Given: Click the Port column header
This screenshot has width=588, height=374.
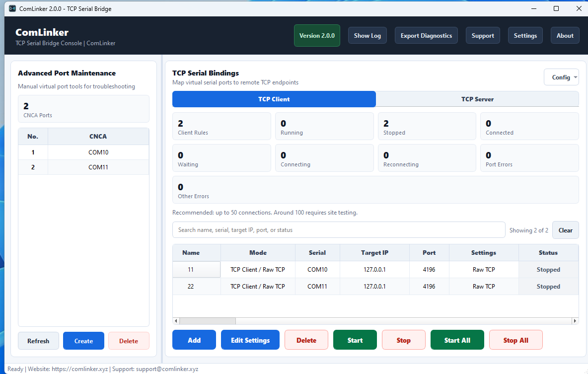Looking at the screenshot, I should point(429,253).
